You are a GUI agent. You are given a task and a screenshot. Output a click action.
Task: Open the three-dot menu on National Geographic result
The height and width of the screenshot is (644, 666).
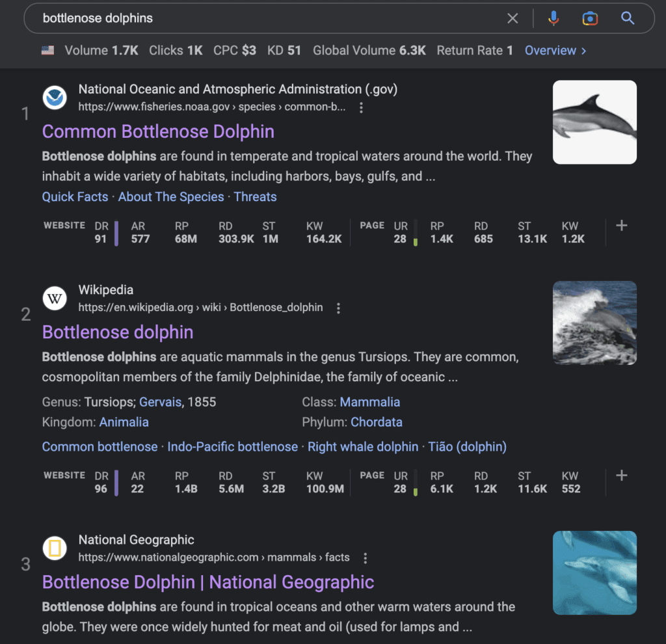[x=365, y=557]
